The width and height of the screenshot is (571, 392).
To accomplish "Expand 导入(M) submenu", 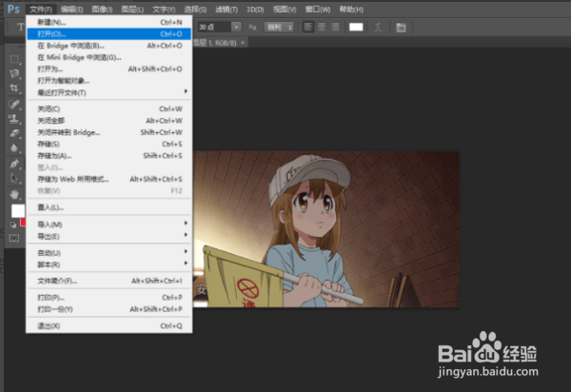I will pyautogui.click(x=108, y=225).
